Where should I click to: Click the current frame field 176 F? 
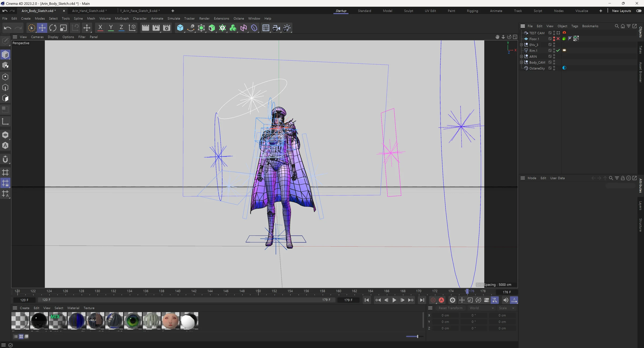[x=507, y=292]
